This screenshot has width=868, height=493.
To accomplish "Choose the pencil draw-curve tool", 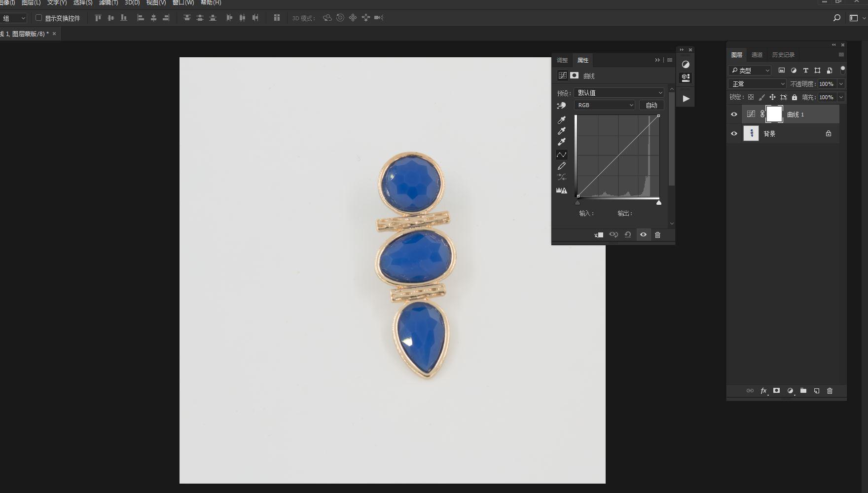I will (x=561, y=166).
